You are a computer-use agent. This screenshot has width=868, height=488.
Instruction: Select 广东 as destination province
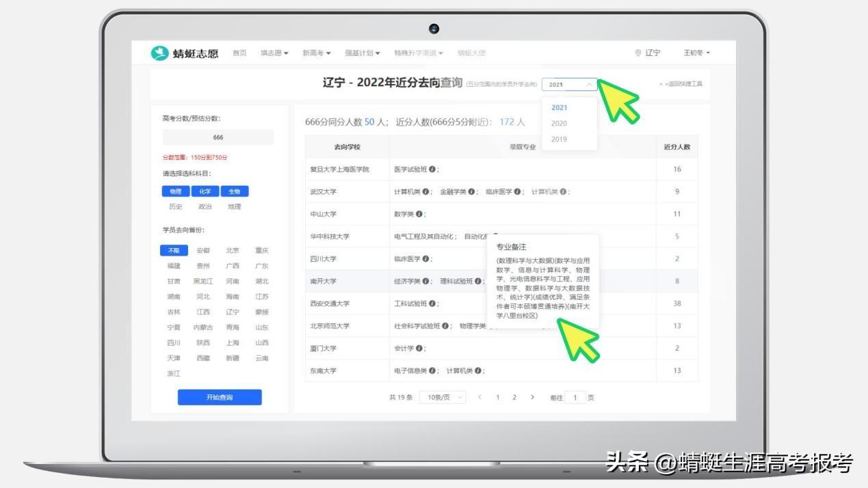262,266
